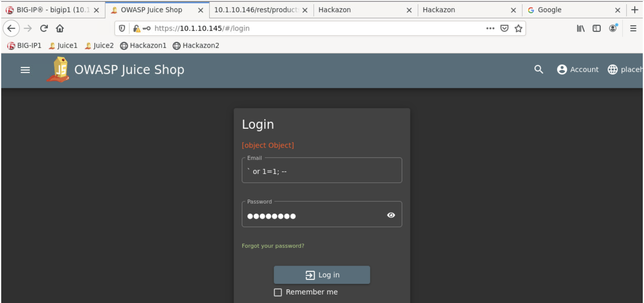Image resolution: width=644 pixels, height=303 pixels.
Task: Click the forward navigation arrow
Action: pyautogui.click(x=28, y=28)
